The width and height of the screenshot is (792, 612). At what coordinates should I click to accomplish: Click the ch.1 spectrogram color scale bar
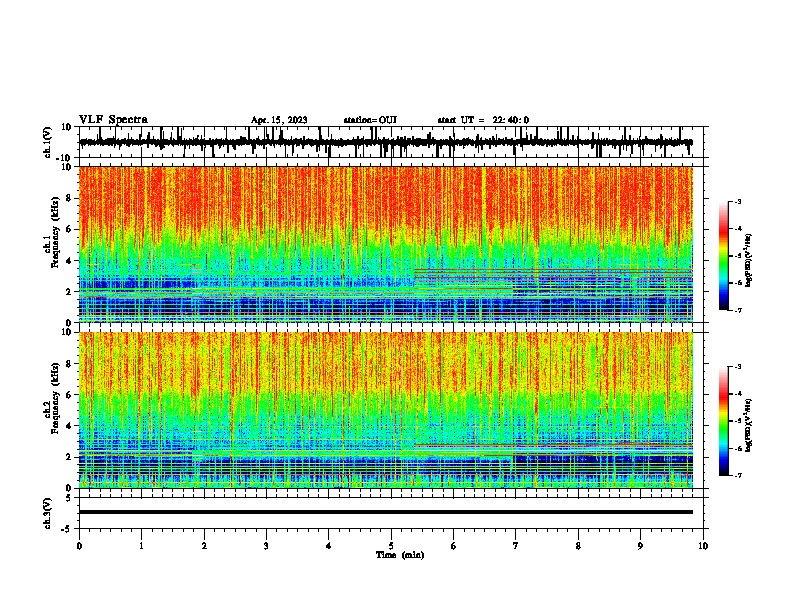[724, 256]
